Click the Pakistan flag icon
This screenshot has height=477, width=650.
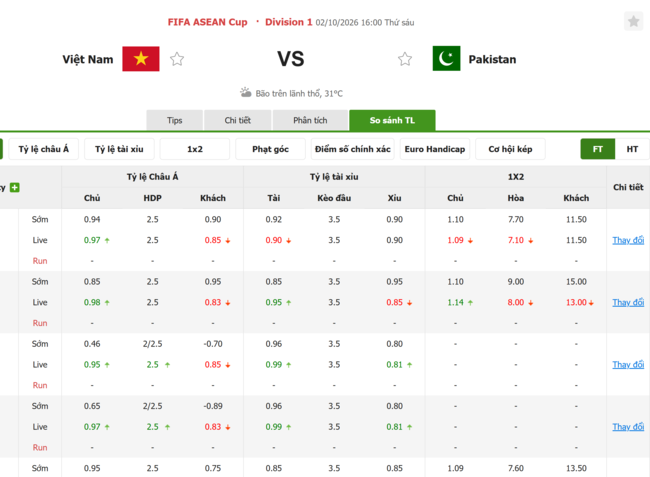coord(446,58)
